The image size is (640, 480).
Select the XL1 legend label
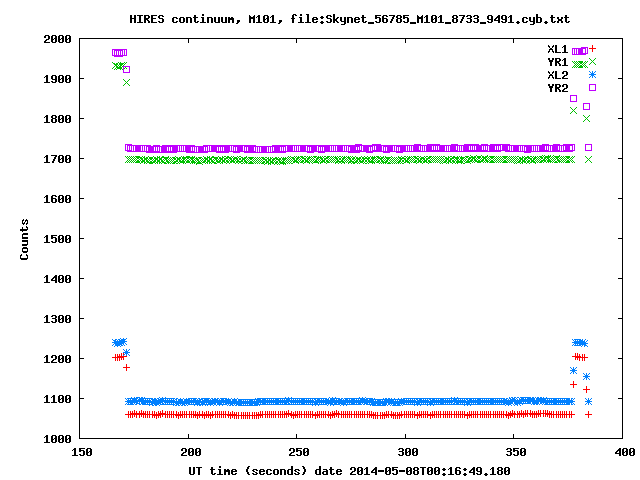[557, 49]
